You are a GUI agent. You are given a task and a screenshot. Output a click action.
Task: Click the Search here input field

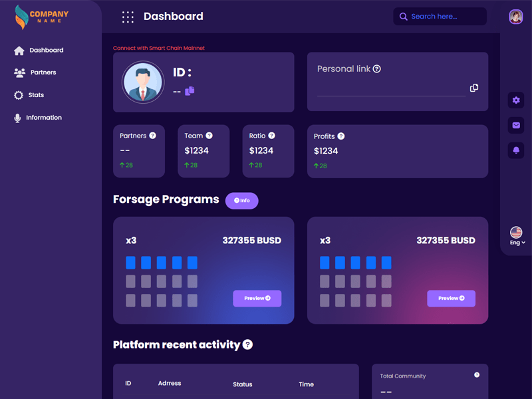pos(440,17)
